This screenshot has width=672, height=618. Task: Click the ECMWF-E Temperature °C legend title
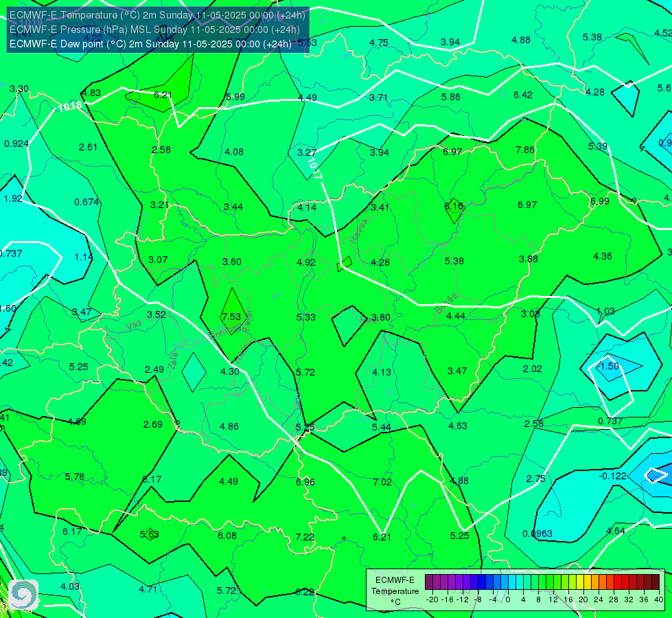point(395,591)
